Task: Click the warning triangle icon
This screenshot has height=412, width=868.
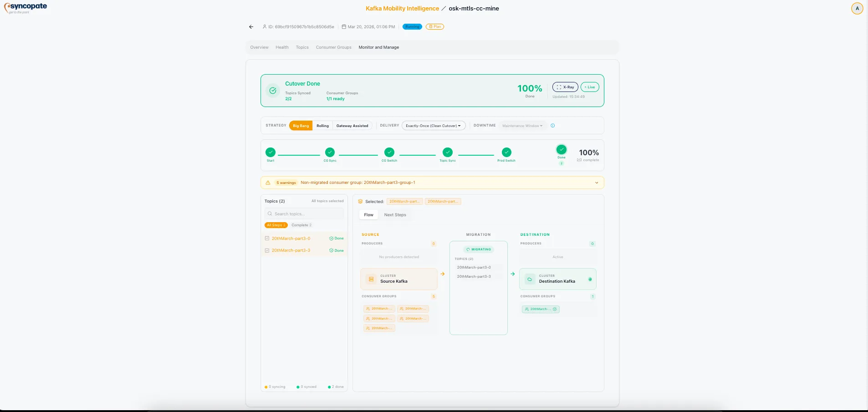Action: coord(268,183)
